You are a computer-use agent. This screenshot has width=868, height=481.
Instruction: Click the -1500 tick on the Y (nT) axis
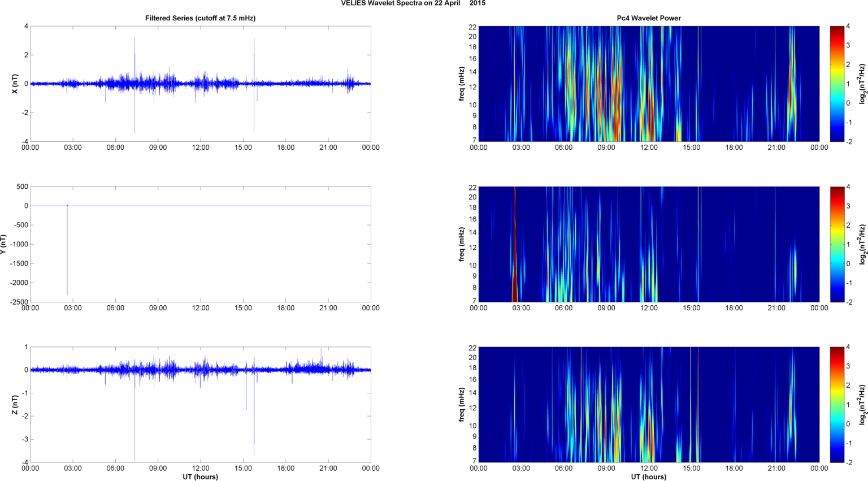pyautogui.click(x=18, y=263)
